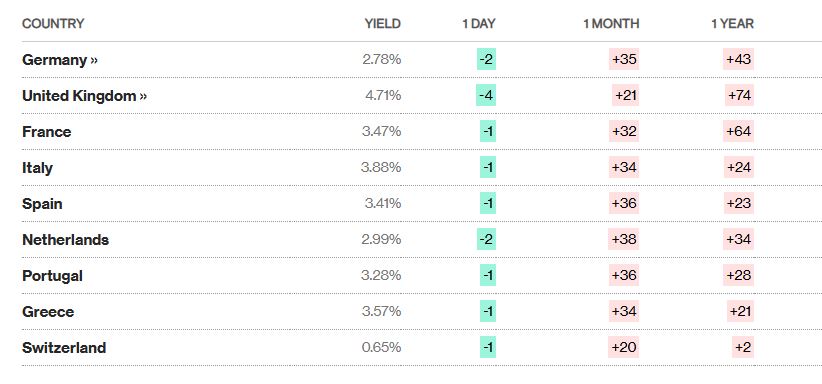Click the Switzerland 0.65% yield value
822x384 pixels.
382,347
